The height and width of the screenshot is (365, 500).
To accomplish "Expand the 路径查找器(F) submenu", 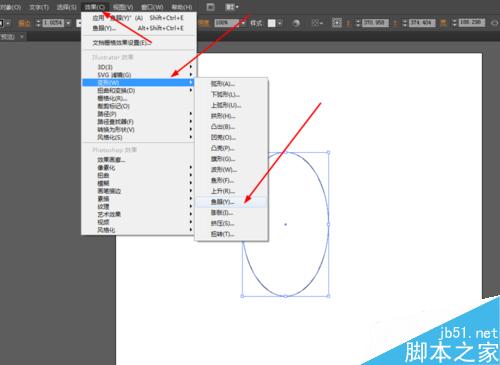I will point(138,122).
